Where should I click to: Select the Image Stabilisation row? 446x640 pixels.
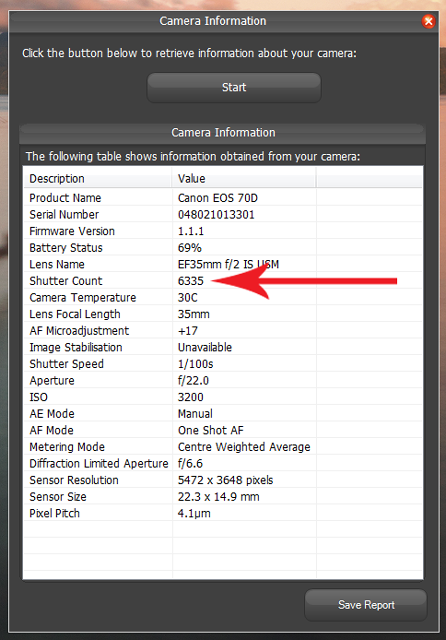(x=223, y=347)
